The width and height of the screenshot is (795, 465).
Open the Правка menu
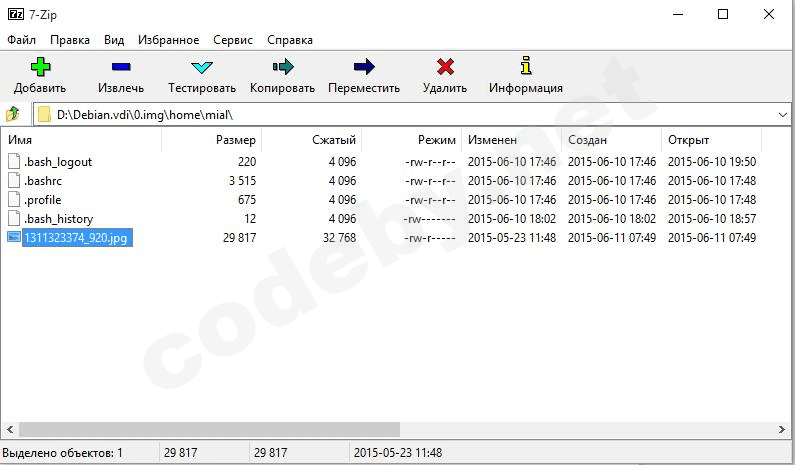[x=70, y=40]
